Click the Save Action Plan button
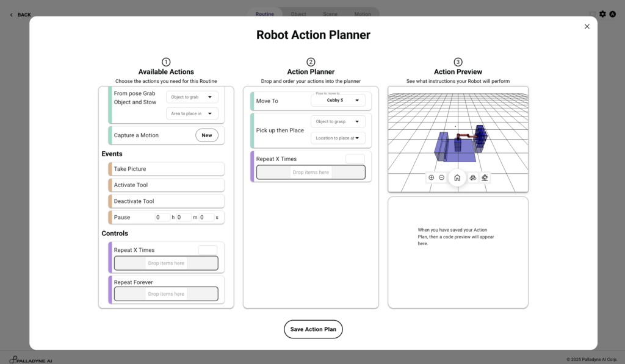Viewport: 625px width, 364px height. pyautogui.click(x=313, y=329)
